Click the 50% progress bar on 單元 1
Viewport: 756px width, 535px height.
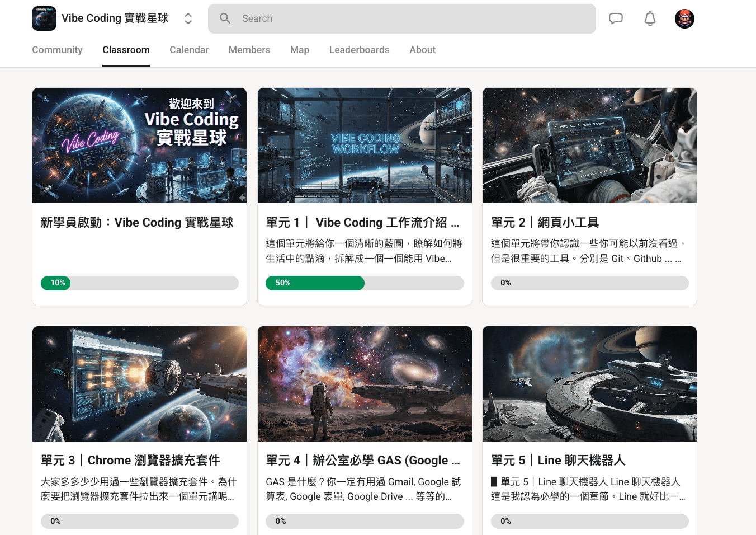point(365,283)
